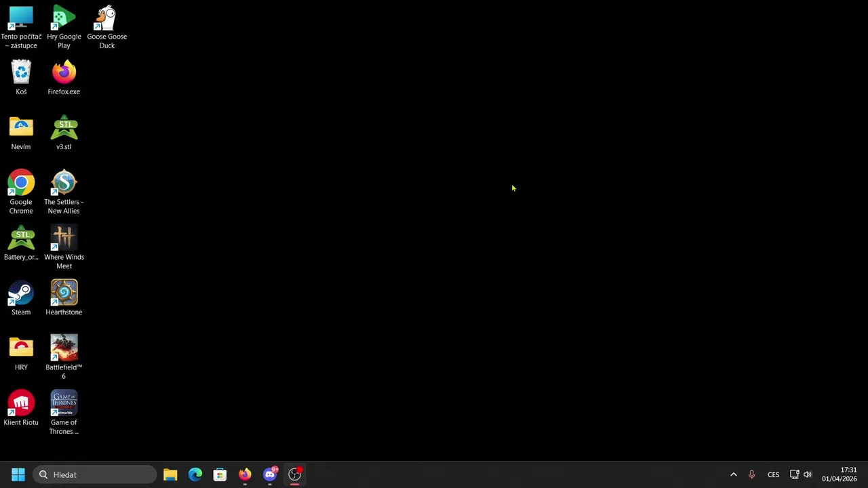Select the Goose Goose Duck shortcut
Viewport: 868px width, 488px height.
click(x=106, y=27)
